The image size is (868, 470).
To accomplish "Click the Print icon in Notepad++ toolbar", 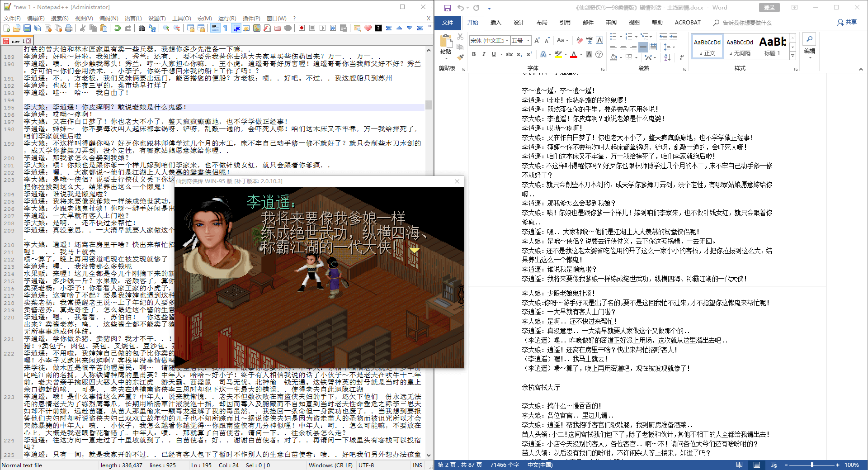I will pos(69,28).
